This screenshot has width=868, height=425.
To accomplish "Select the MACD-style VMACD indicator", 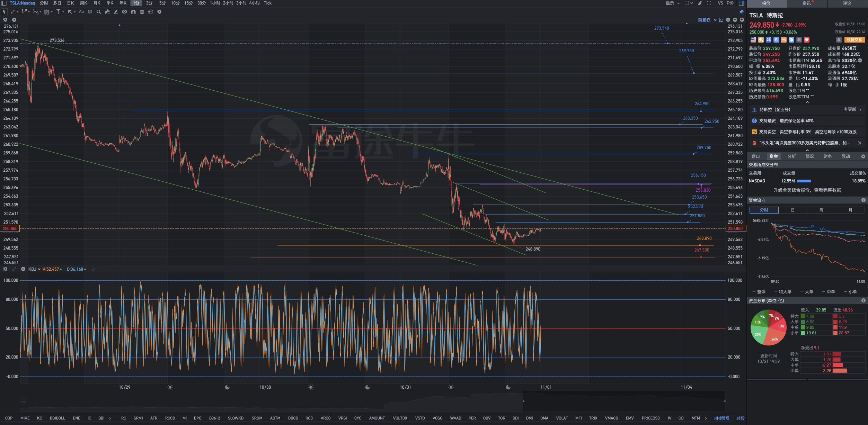I will click(611, 418).
